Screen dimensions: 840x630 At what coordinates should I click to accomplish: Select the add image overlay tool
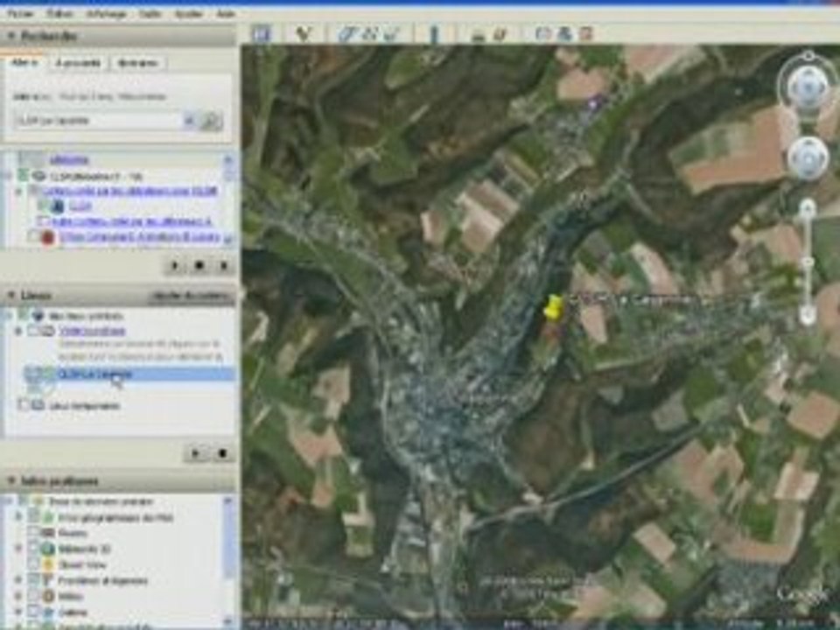coord(392,34)
